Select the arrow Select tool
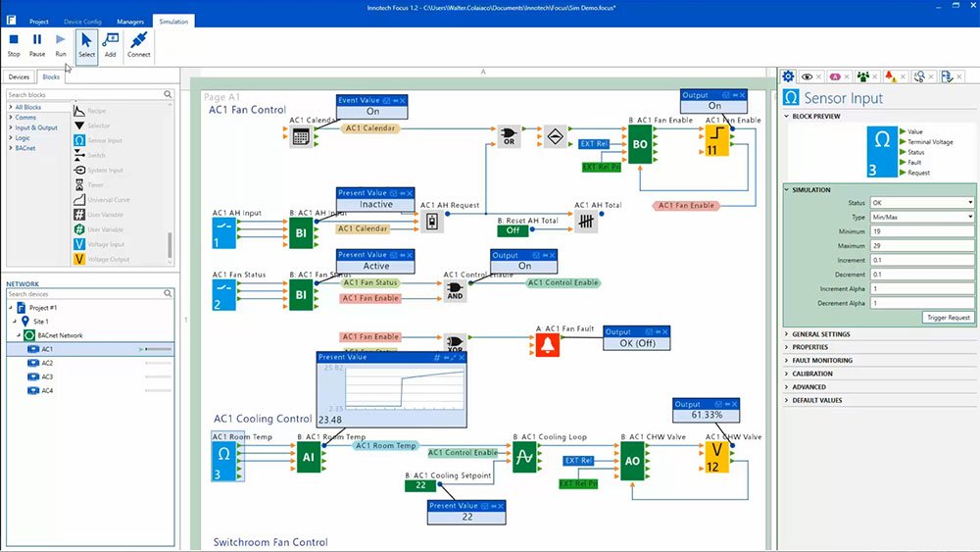The image size is (980, 552). (86, 46)
